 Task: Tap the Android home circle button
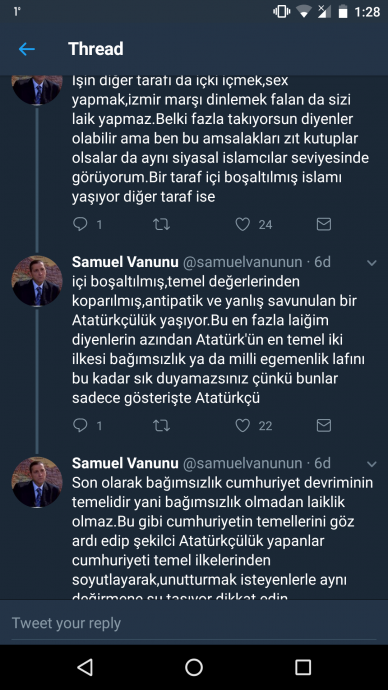point(194,667)
